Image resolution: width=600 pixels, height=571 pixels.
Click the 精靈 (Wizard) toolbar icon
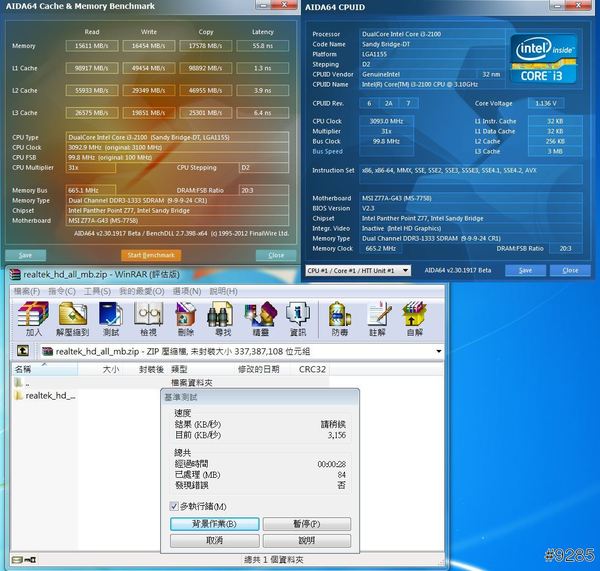[x=261, y=317]
